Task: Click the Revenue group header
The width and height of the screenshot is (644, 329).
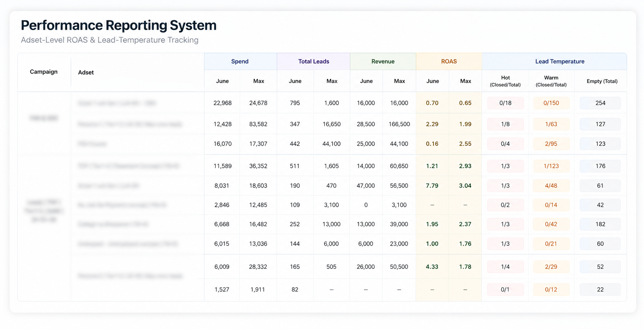Action: pyautogui.click(x=383, y=62)
